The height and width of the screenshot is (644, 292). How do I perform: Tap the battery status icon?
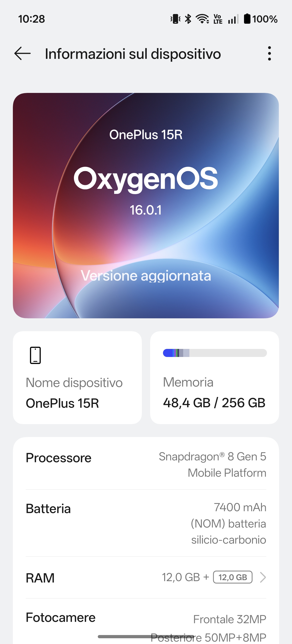(247, 19)
